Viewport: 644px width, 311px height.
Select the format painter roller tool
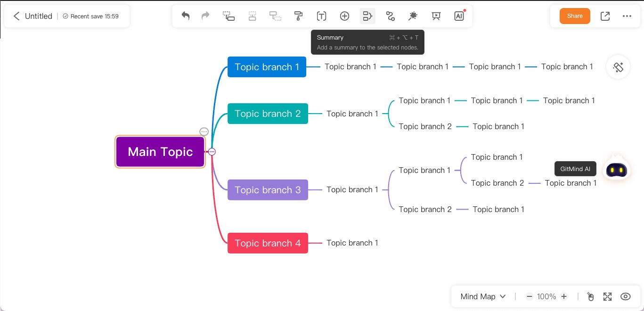coord(298,16)
